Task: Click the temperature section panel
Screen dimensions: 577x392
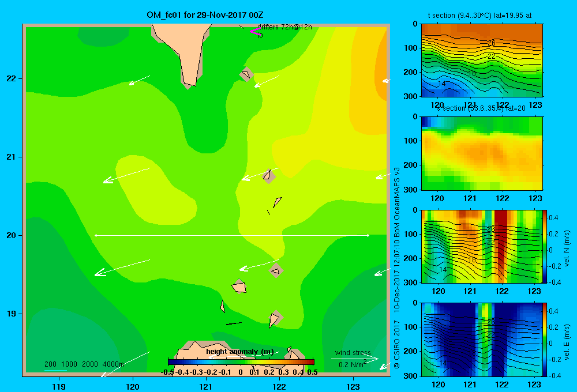Action: [x=482, y=60]
